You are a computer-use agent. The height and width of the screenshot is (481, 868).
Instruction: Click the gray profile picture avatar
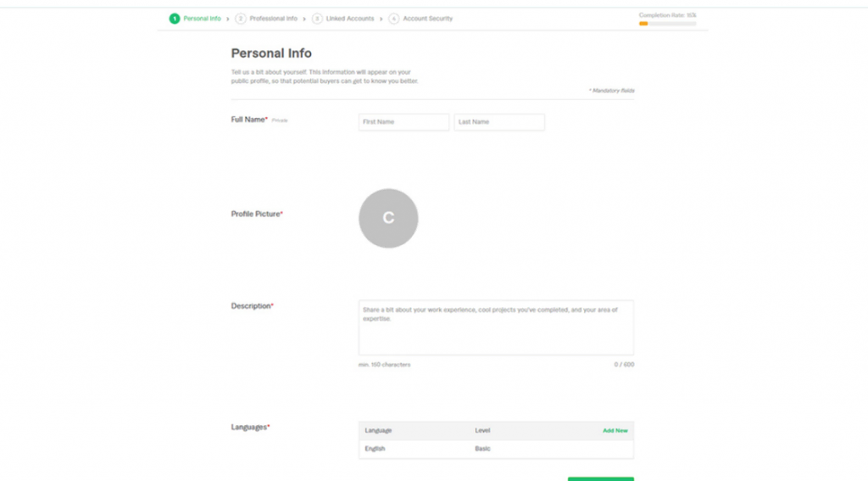pyautogui.click(x=388, y=218)
